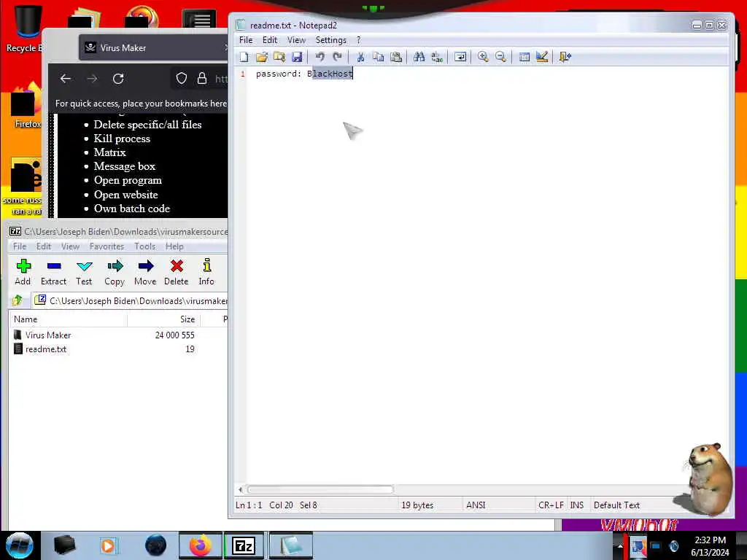
Task: Click the padlock site info icon in Firefox
Action: (202, 79)
